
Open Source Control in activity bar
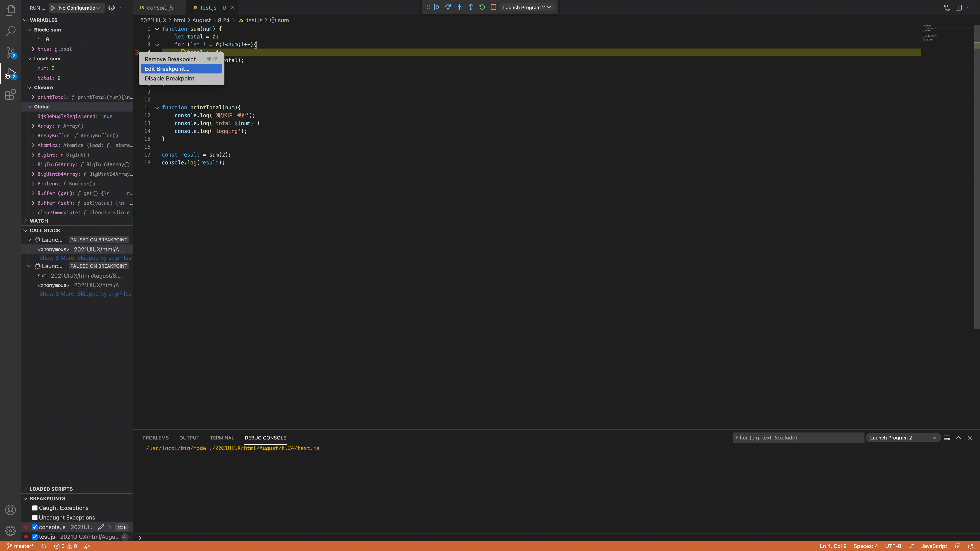click(10, 52)
